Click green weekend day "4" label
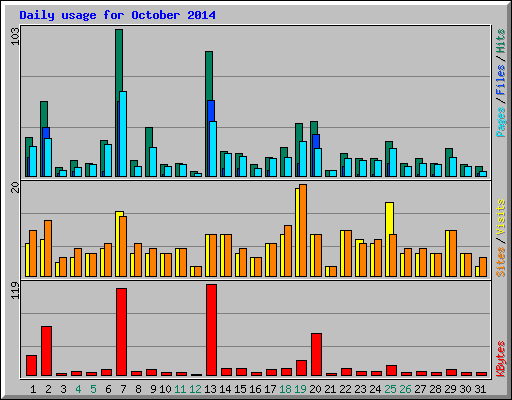512x400 pixels. coord(78,389)
